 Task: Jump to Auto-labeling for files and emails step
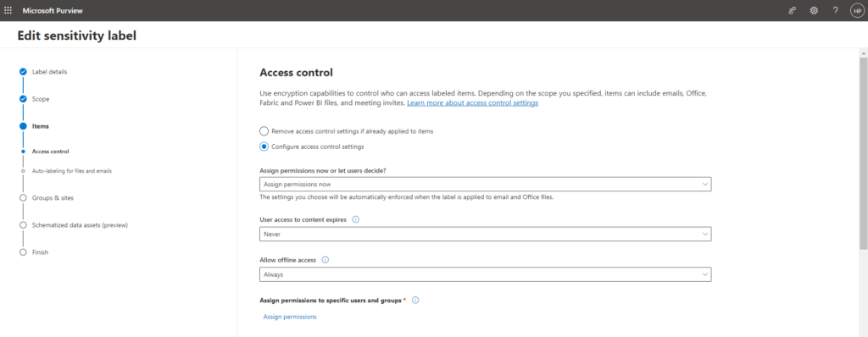(72, 171)
